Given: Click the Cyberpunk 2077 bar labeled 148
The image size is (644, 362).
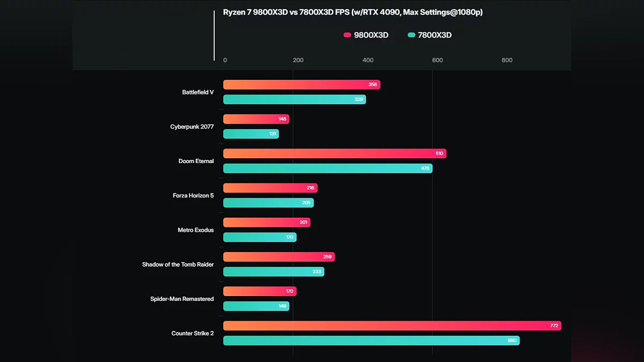Looking at the screenshot, I should 256,119.
